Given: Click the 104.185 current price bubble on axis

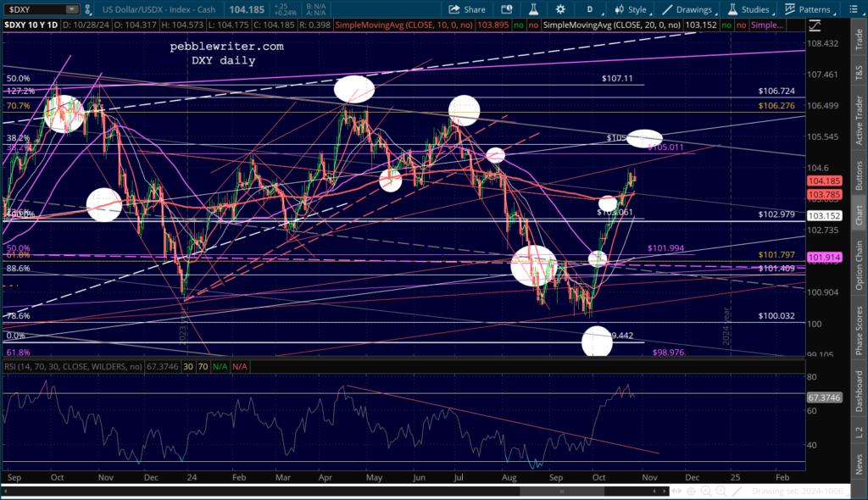Looking at the screenshot, I should click(x=824, y=181).
